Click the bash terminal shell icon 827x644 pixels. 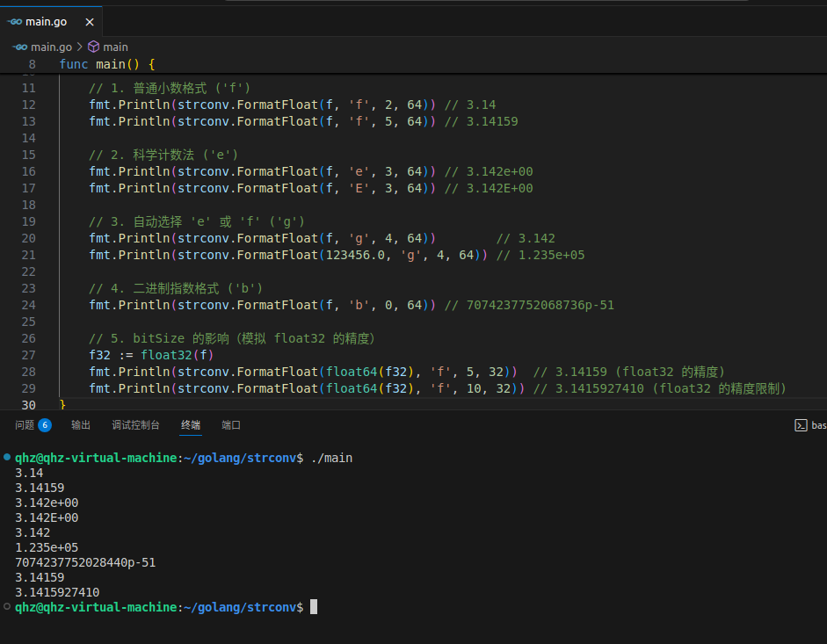[801, 425]
